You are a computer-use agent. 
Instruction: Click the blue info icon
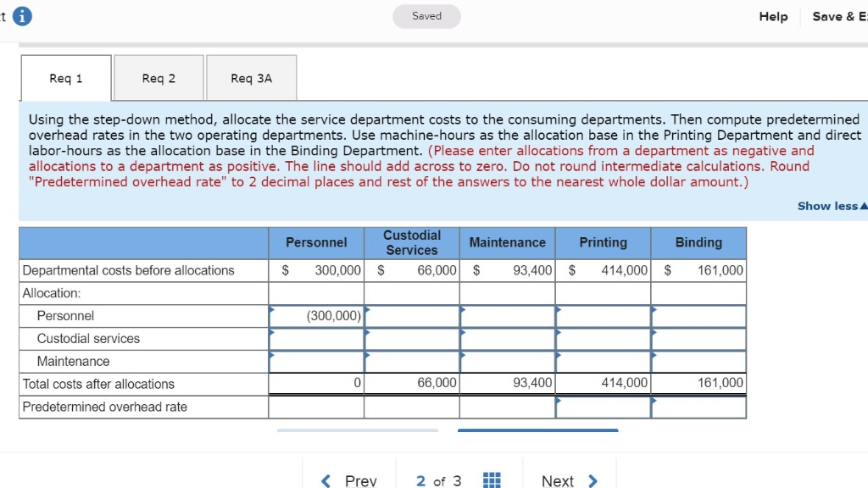pos(22,16)
